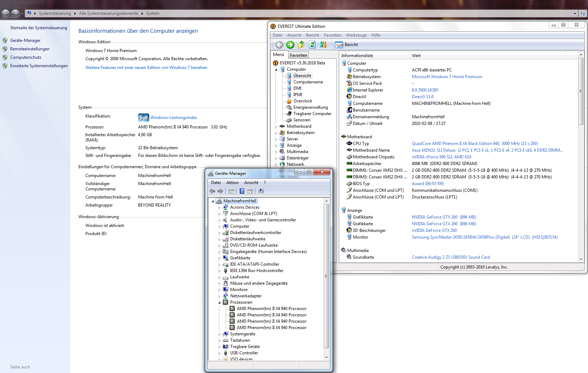Click the folder up-level icon in EVEREST
This screenshot has width=588, height=373.
pos(301,45)
